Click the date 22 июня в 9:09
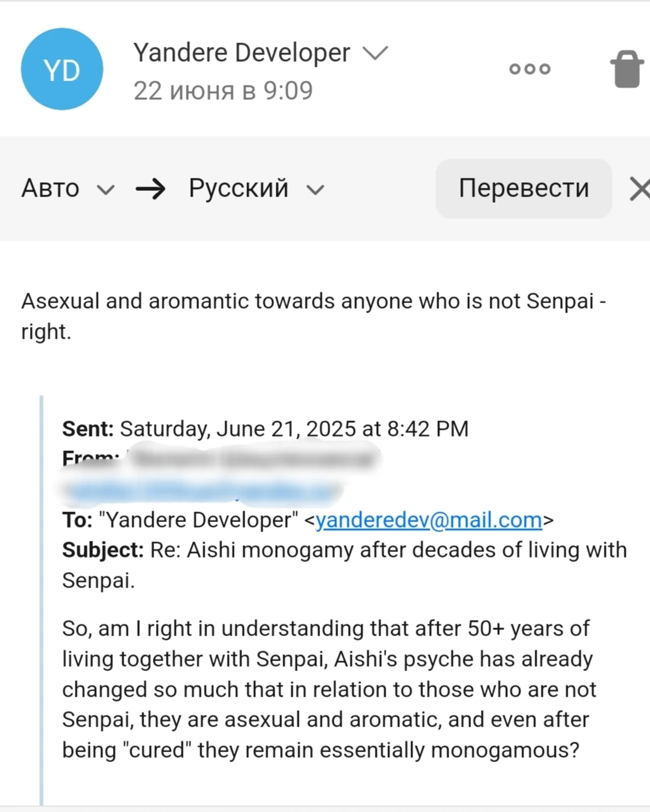The height and width of the screenshot is (812, 650). (x=223, y=91)
